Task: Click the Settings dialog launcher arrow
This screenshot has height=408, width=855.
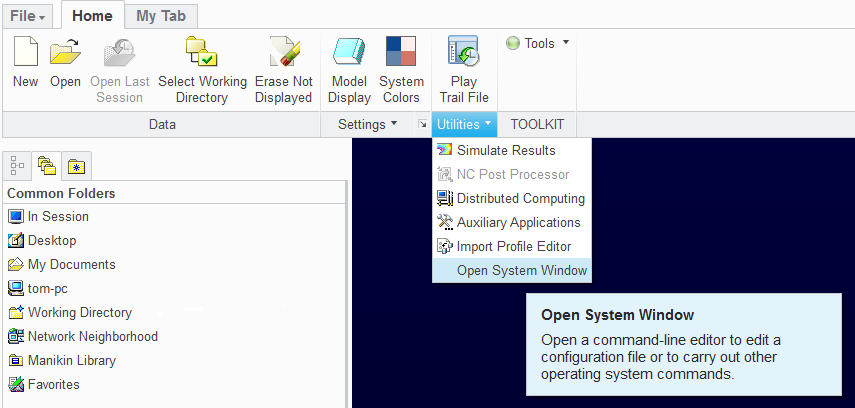Action: (x=422, y=124)
